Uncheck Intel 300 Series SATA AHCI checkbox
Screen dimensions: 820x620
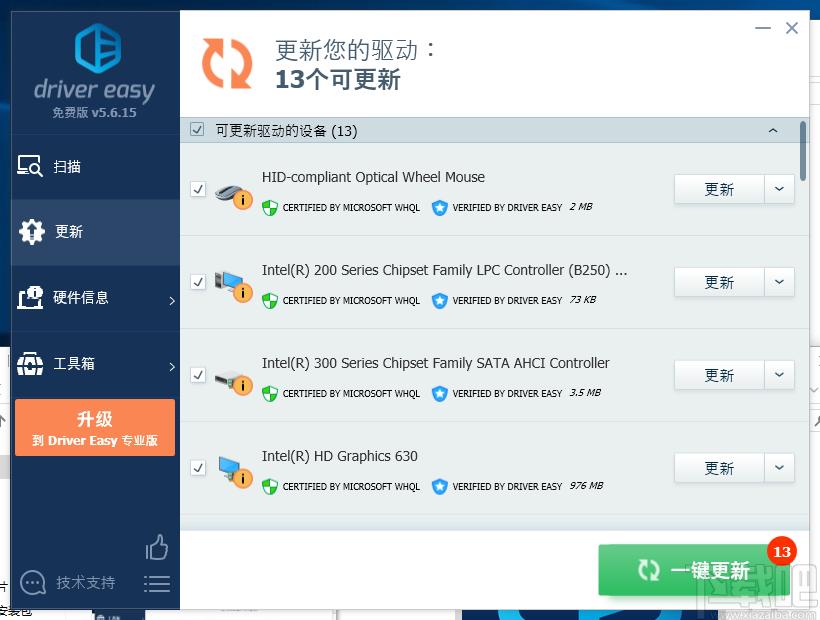[x=198, y=375]
